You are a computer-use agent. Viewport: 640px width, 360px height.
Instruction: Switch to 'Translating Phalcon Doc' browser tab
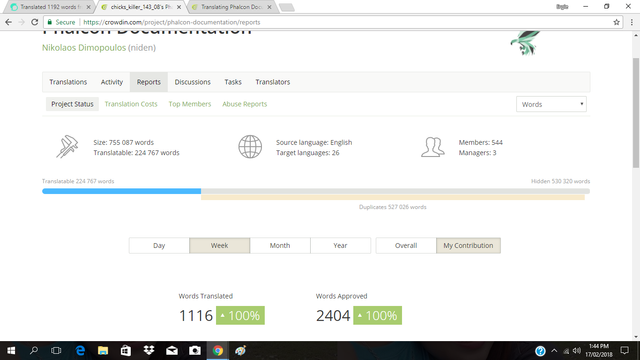pos(231,7)
